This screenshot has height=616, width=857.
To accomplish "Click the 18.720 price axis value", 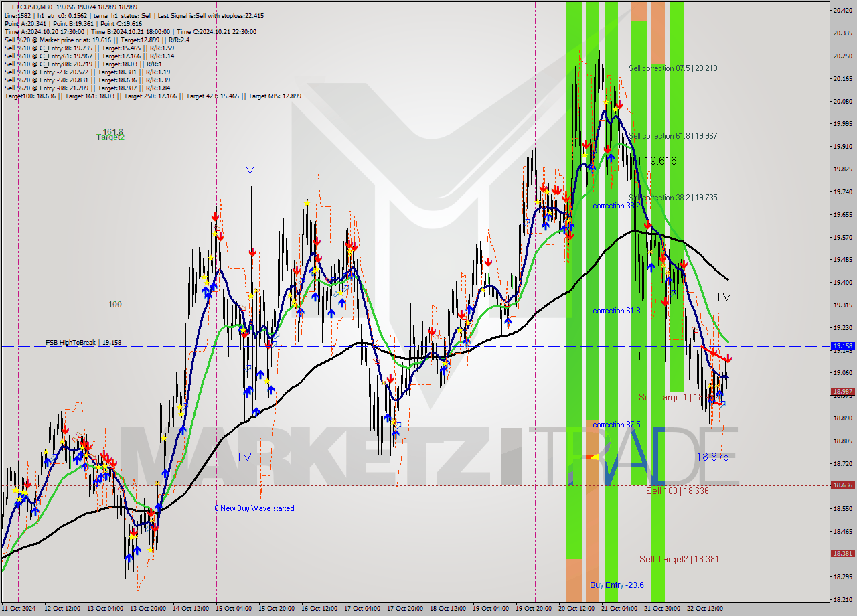I will pyautogui.click(x=842, y=463).
